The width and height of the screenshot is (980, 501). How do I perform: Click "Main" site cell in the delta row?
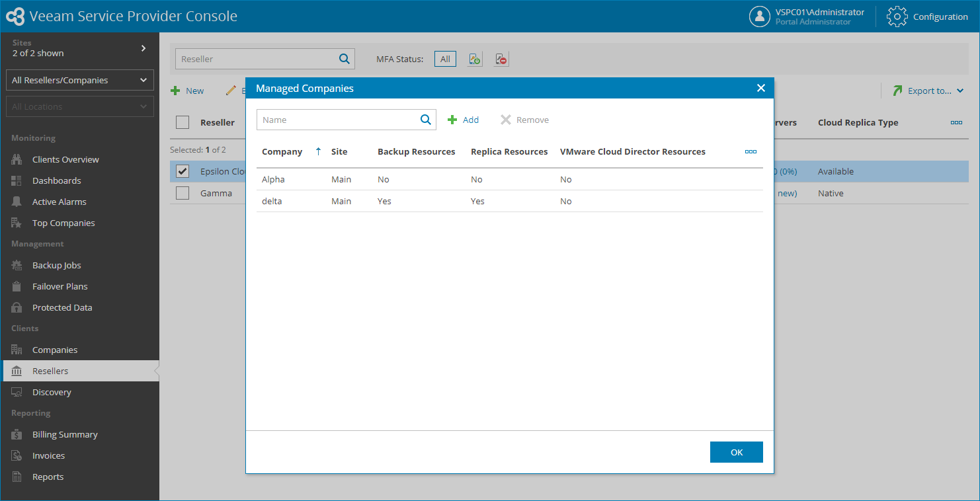coord(341,201)
